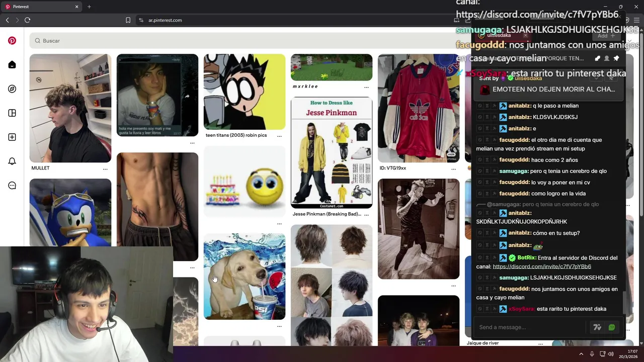Open the Explore compass icon

click(x=12, y=89)
